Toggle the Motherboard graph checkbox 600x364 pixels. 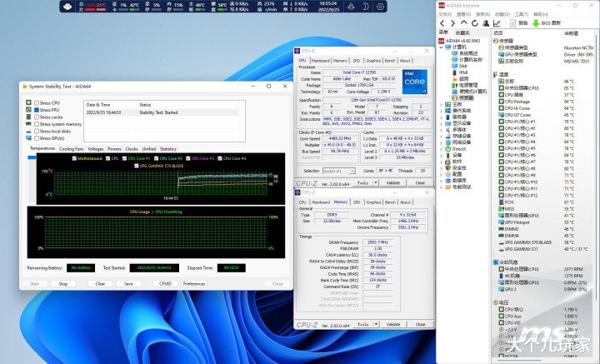tap(74, 158)
